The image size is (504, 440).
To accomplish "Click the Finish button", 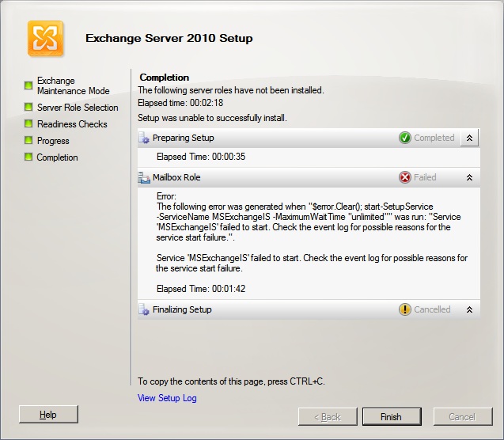I will [392, 417].
